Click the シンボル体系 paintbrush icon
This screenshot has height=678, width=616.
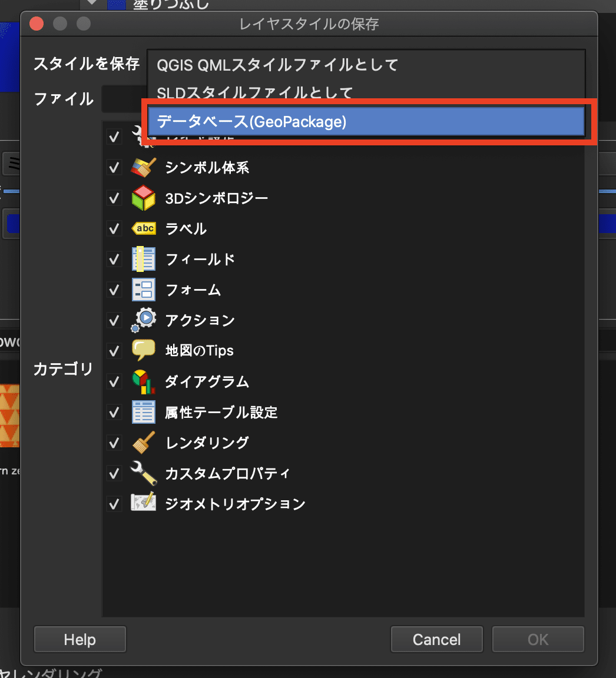[143, 167]
